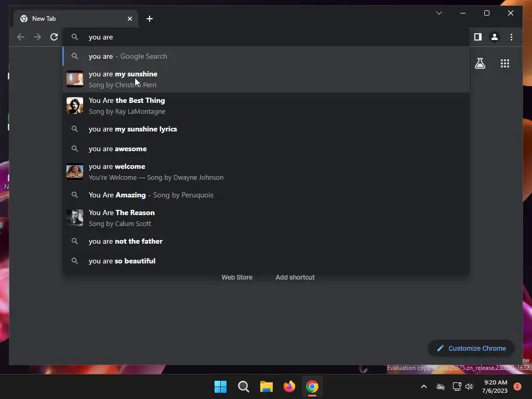Select 'you are not the father' suggestion

click(x=266, y=241)
